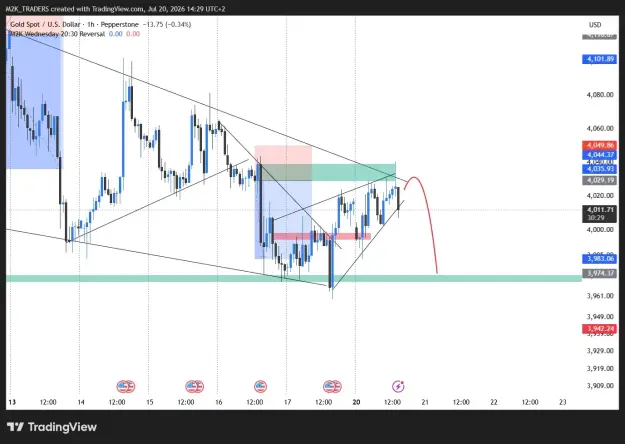Click the −13.75 (−0.34%) price change text
This screenshot has height=444, width=625.
pos(167,24)
